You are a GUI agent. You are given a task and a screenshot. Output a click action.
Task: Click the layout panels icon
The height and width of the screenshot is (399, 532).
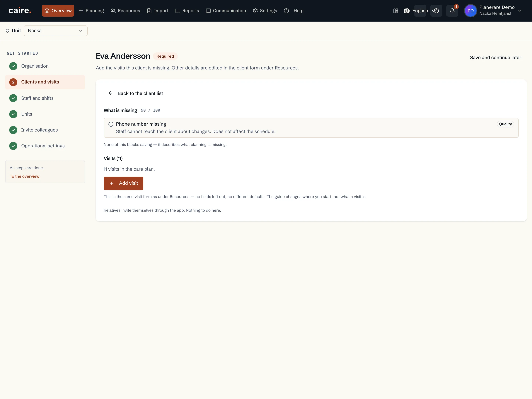pos(396,11)
